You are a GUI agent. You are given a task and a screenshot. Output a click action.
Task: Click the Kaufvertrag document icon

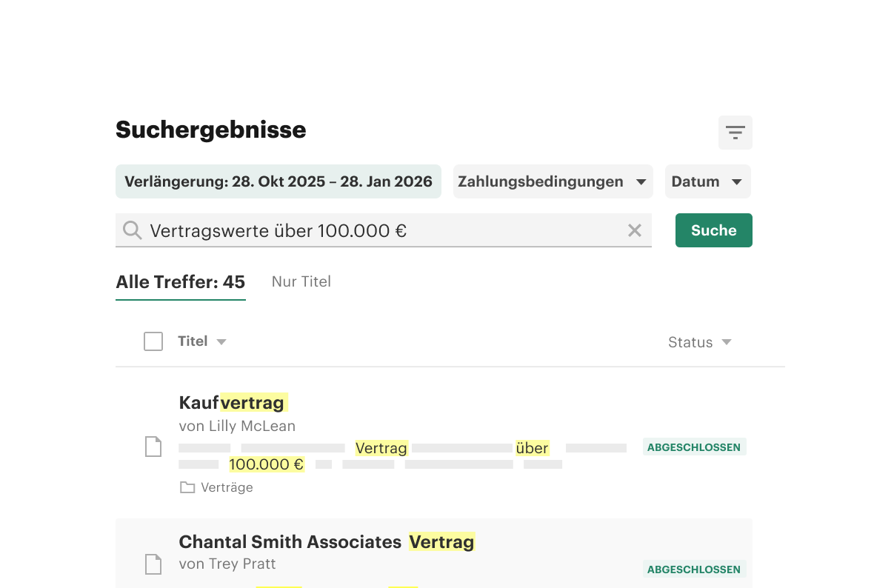(x=153, y=447)
